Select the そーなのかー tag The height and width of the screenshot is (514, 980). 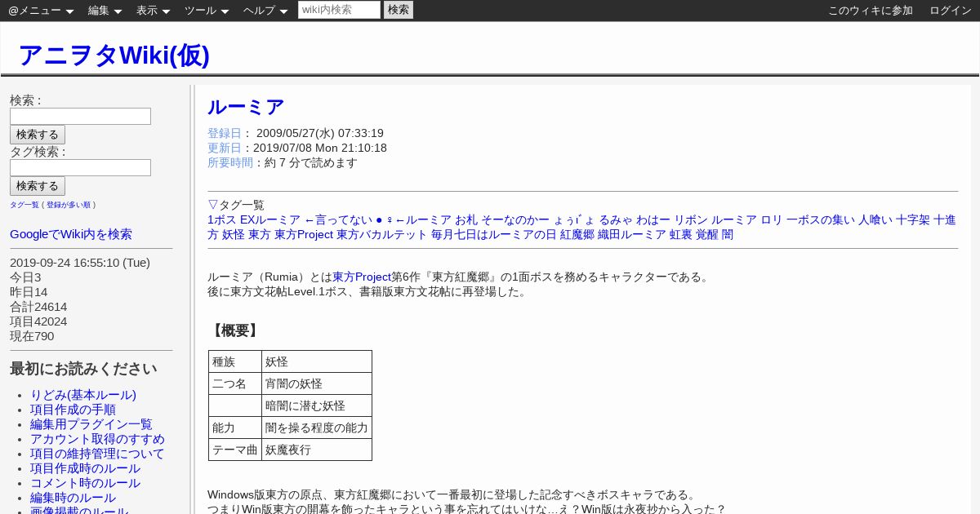(515, 219)
